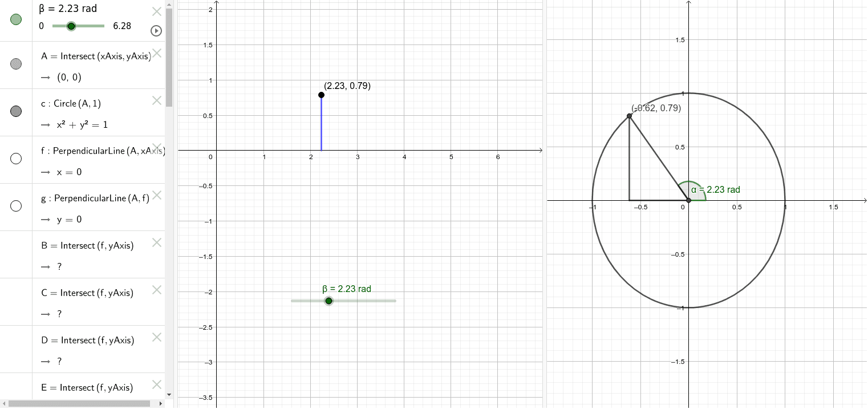Viewport: 868px width, 409px height.
Task: Show circle c in the graphics view
Action: tap(14, 110)
